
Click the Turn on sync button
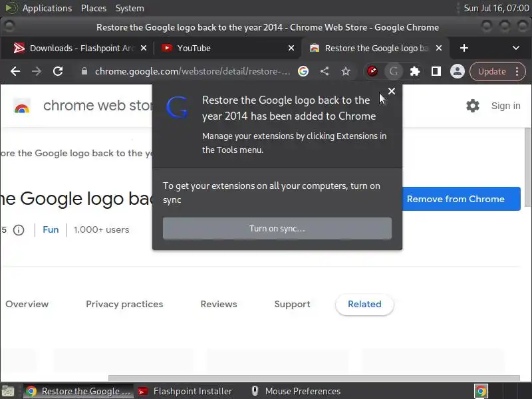point(277,228)
